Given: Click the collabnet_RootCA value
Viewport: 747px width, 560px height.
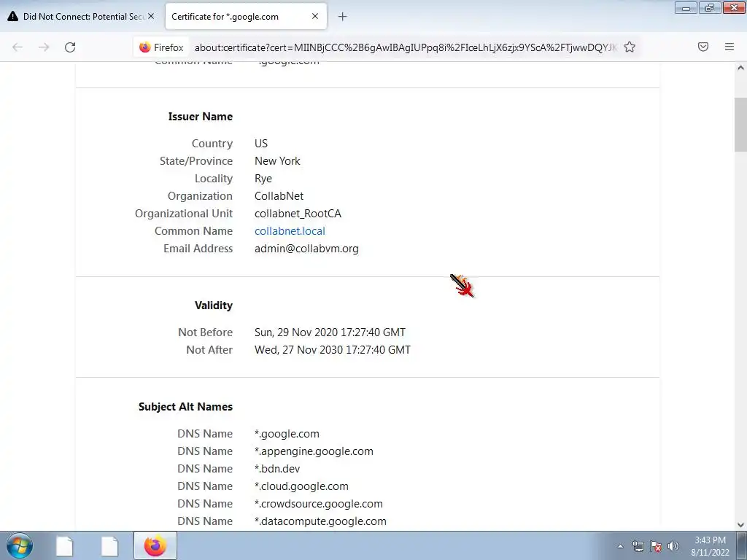Looking at the screenshot, I should coord(298,214).
